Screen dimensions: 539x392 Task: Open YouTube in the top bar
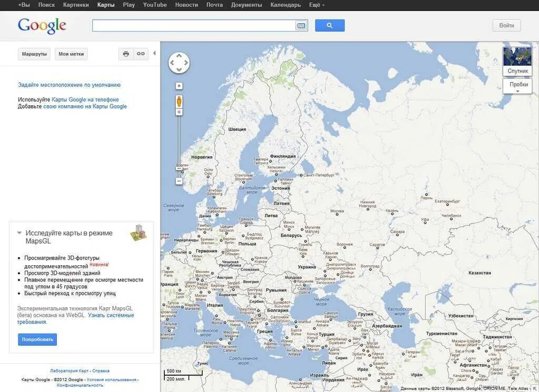point(155,5)
